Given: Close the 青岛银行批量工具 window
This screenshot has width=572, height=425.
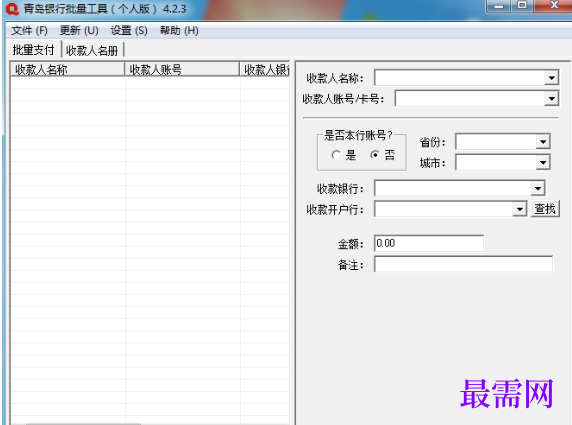Looking at the screenshot, I should click(553, 5).
